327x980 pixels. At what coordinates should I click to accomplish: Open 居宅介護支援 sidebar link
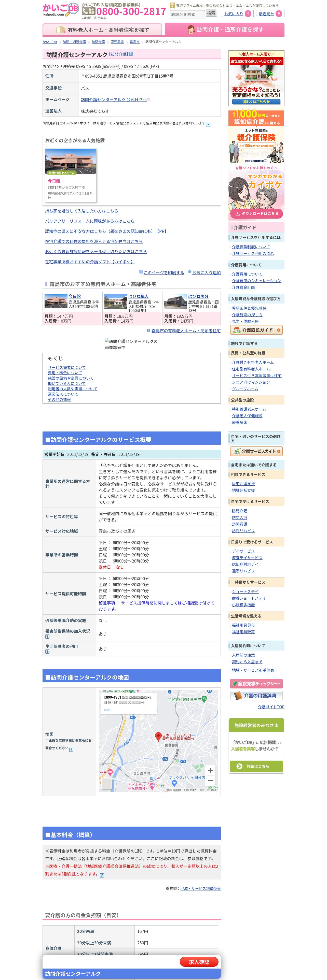click(243, 484)
